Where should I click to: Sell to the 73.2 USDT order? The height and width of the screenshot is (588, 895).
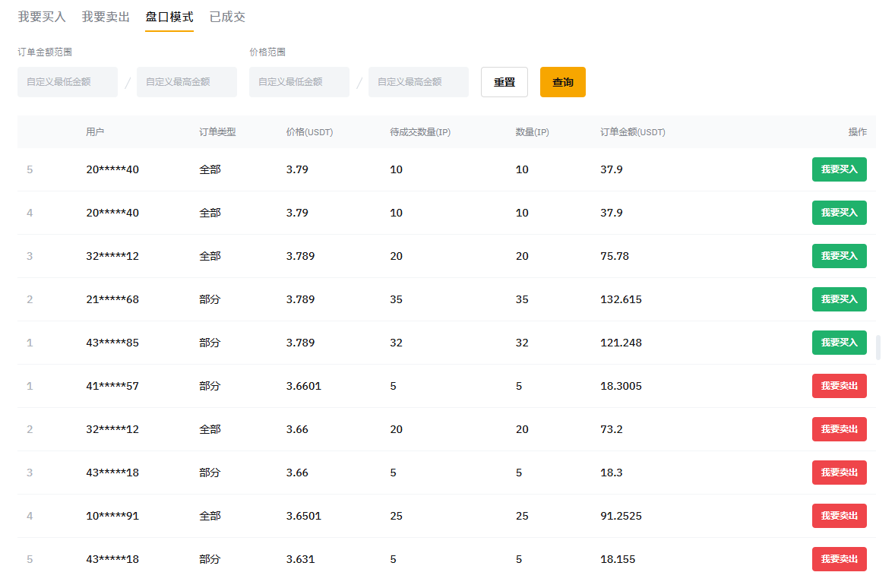(839, 429)
